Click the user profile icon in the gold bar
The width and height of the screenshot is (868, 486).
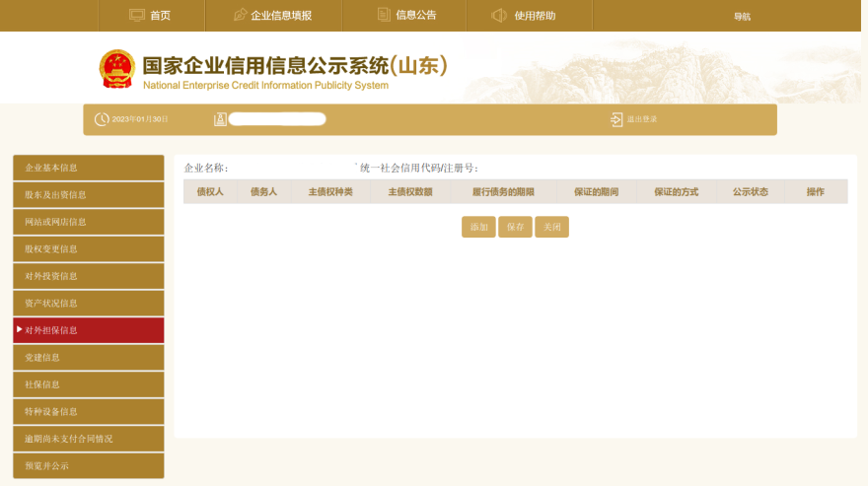click(x=220, y=119)
